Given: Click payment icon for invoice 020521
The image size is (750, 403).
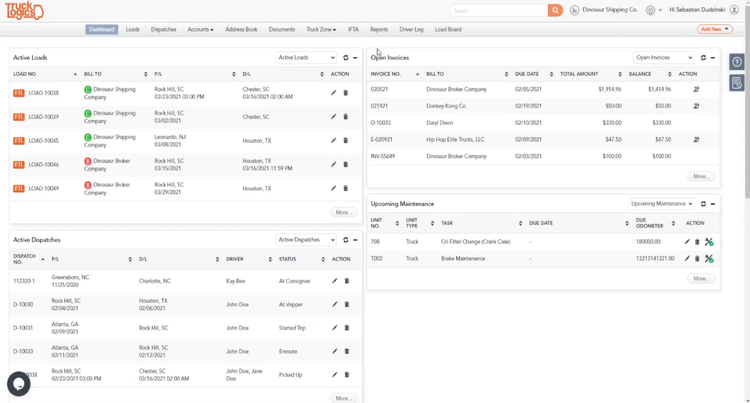Looking at the screenshot, I should coord(696,89).
